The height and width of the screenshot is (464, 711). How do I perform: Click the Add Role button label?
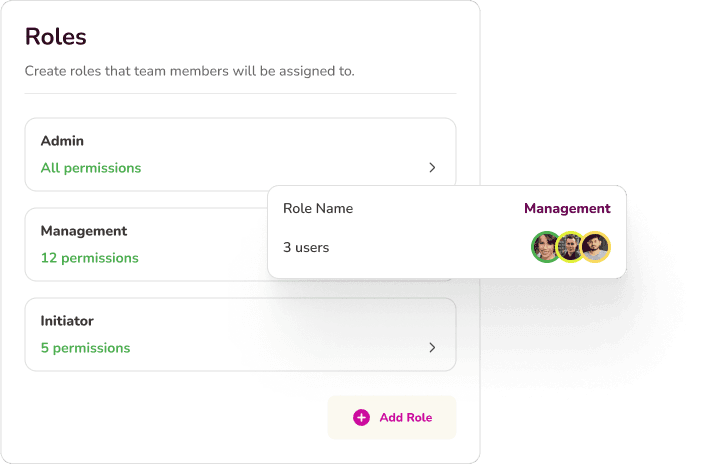coord(406,417)
